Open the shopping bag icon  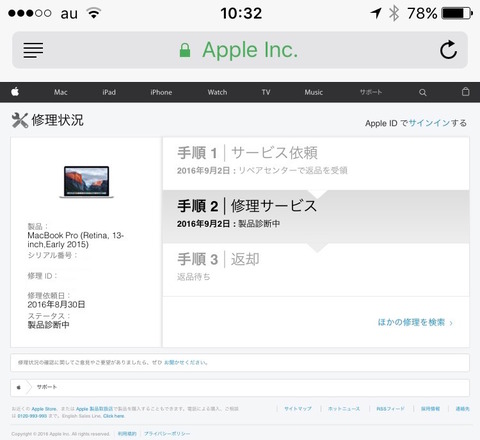[466, 92]
